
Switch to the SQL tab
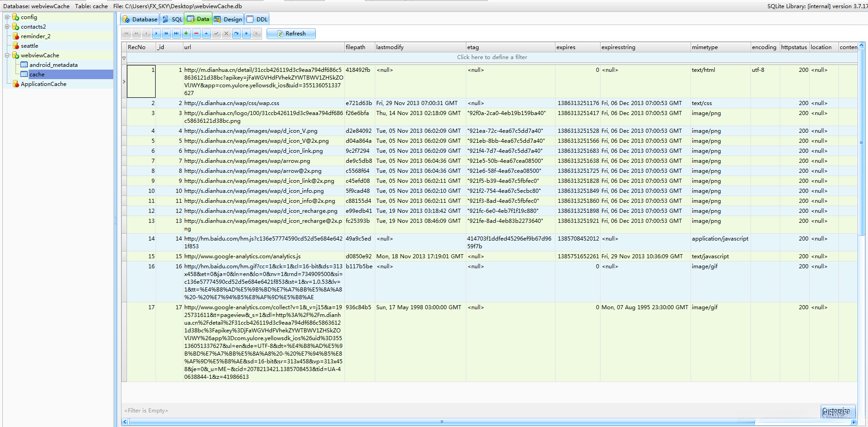click(172, 19)
